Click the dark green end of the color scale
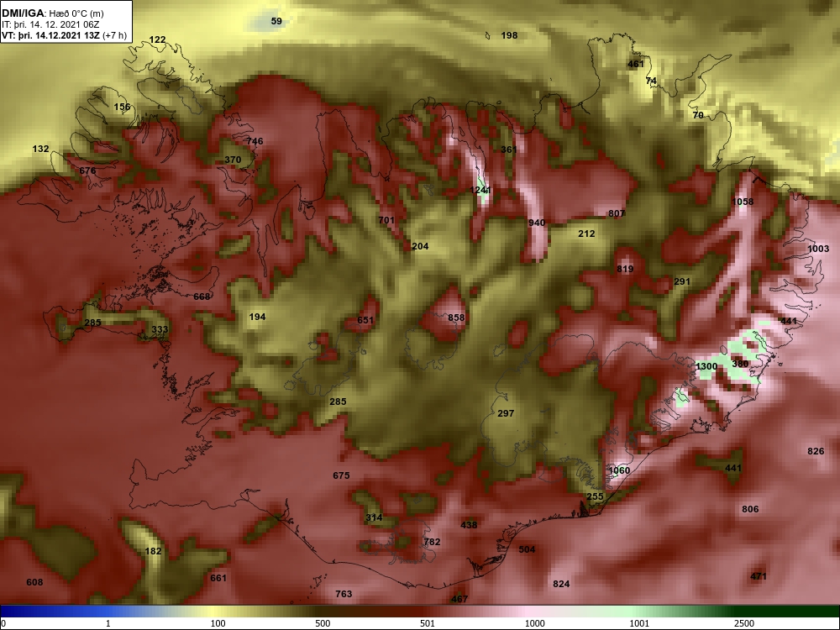This screenshot has height=630, width=840. tap(788, 612)
